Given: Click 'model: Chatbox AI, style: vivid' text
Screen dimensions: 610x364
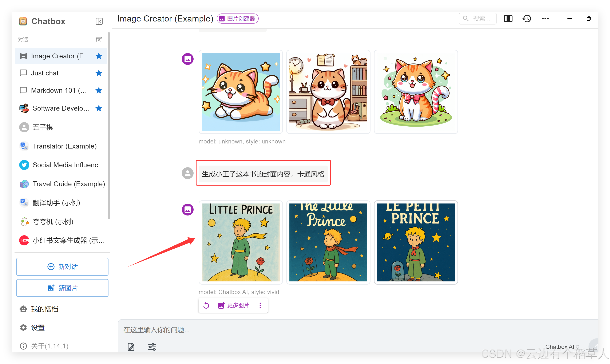Looking at the screenshot, I should click(239, 292).
